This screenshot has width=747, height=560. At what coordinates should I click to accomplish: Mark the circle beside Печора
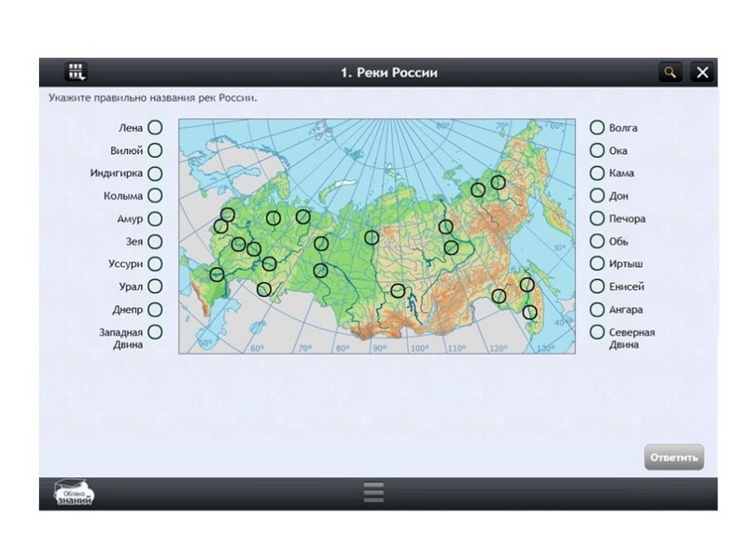click(597, 219)
